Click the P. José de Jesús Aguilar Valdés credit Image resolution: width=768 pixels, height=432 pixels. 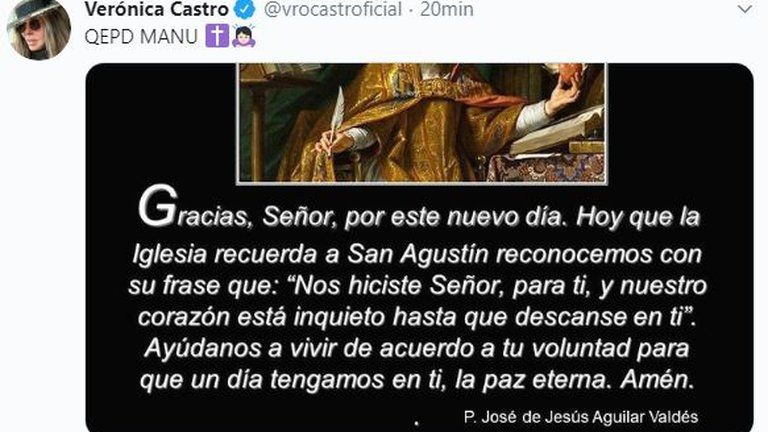[580, 417]
